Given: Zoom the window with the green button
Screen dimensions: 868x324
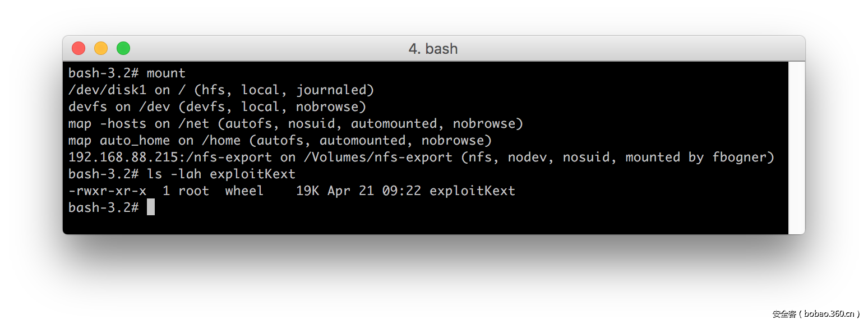Looking at the screenshot, I should pos(123,49).
